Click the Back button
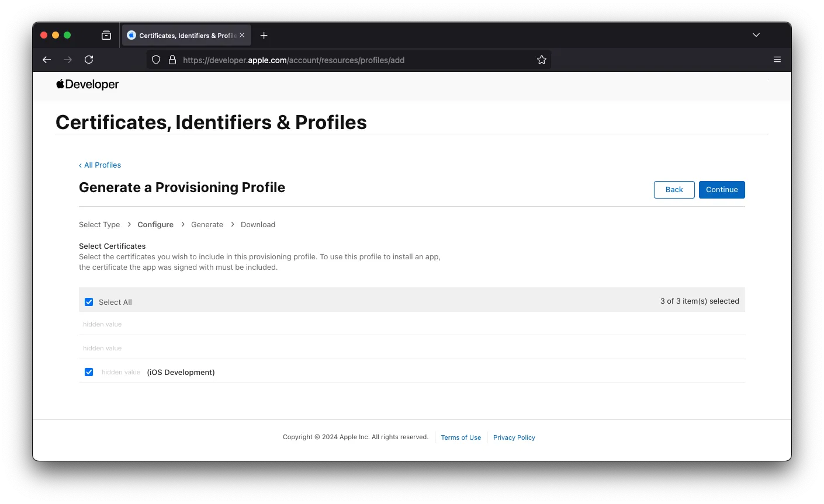 point(674,190)
